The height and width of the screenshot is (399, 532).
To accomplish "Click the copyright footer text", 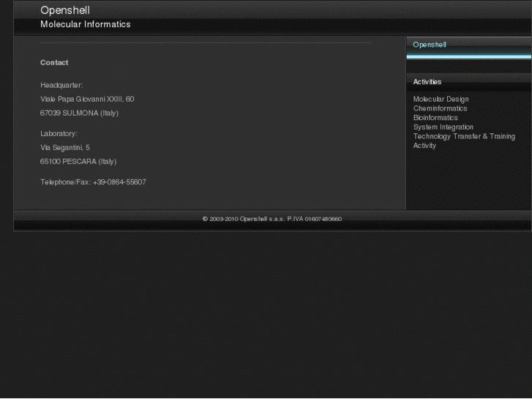I will 272,219.
